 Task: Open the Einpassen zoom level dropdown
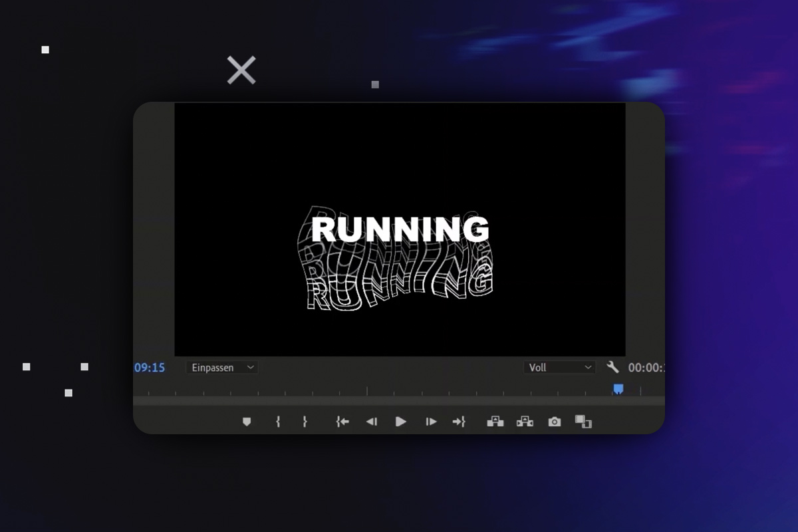tap(221, 367)
